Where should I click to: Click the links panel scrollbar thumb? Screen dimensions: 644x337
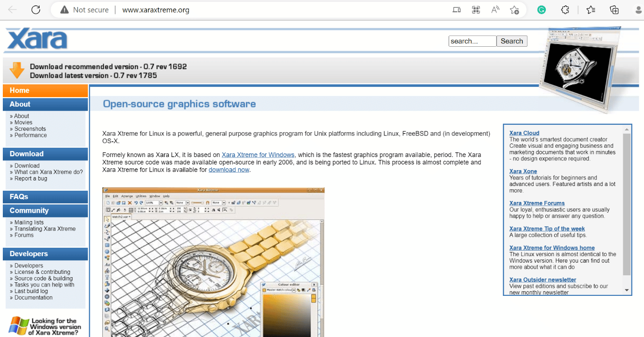(x=627, y=204)
